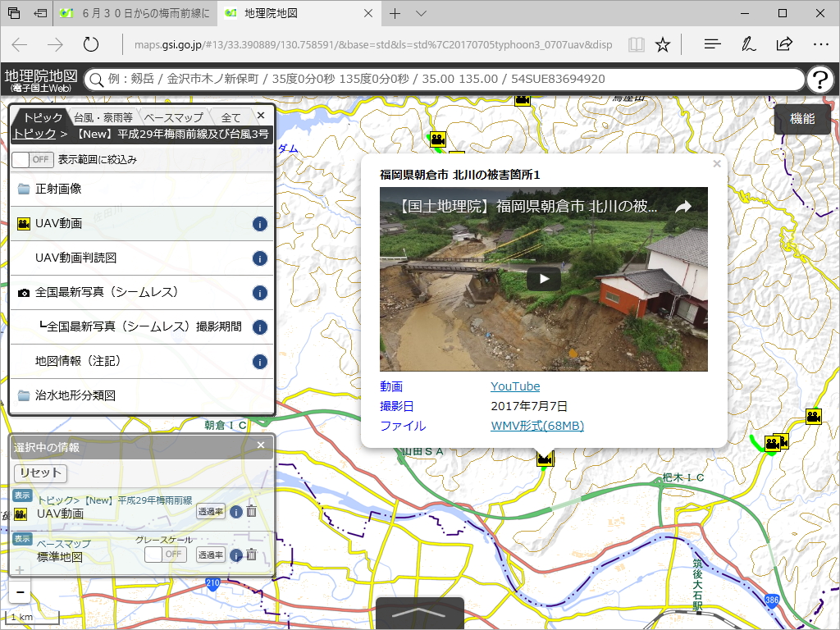This screenshot has height=630, width=840.
Task: Close the 地理院地図 browser tab
Action: pyautogui.click(x=368, y=13)
